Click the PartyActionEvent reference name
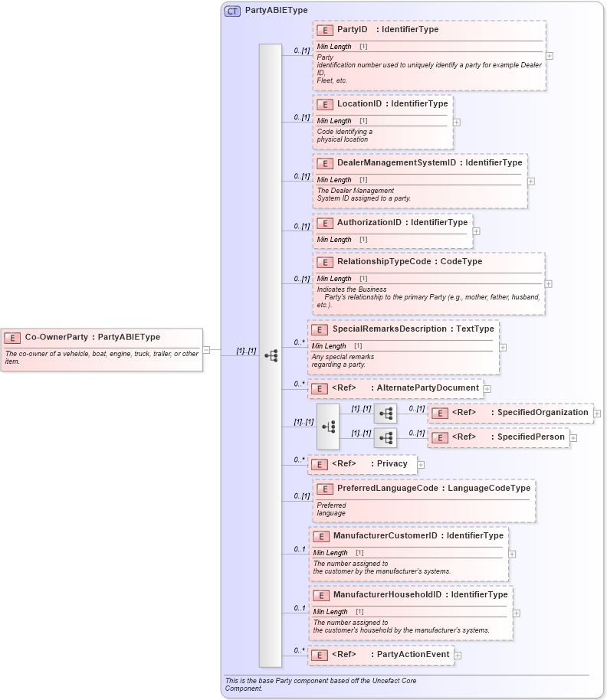This screenshot has height=700, width=607. [412, 655]
